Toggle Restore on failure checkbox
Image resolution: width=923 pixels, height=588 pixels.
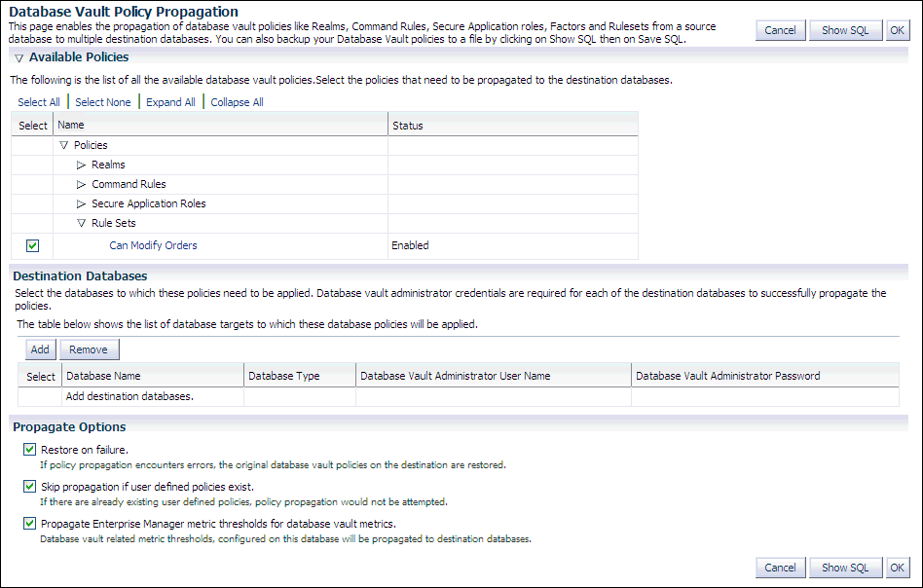(x=29, y=450)
